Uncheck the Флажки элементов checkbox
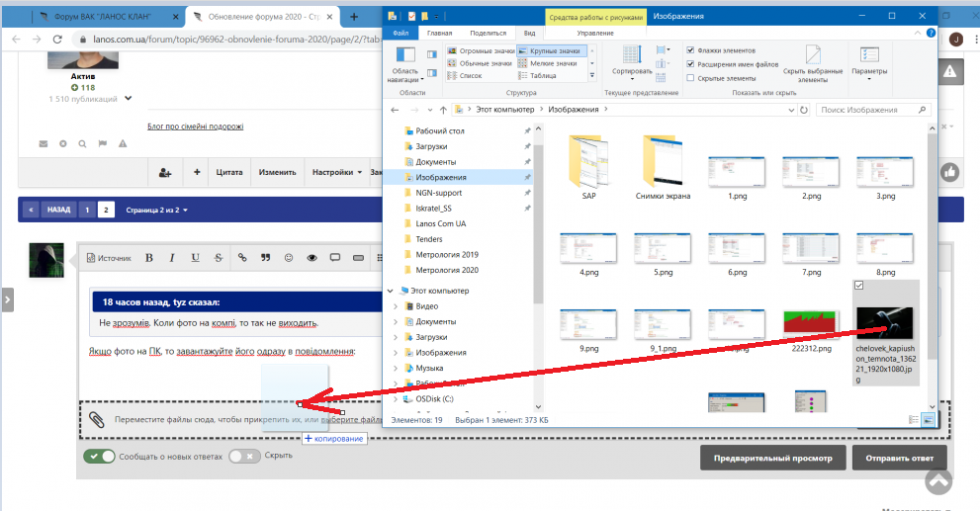Viewport: 980px width, 511px height. pyautogui.click(x=690, y=50)
